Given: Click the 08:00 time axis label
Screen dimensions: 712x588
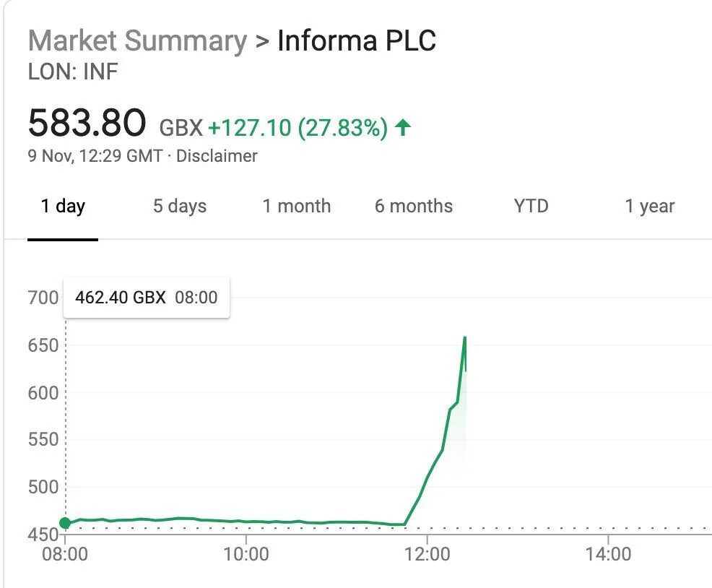Looking at the screenshot, I should 65,554.
